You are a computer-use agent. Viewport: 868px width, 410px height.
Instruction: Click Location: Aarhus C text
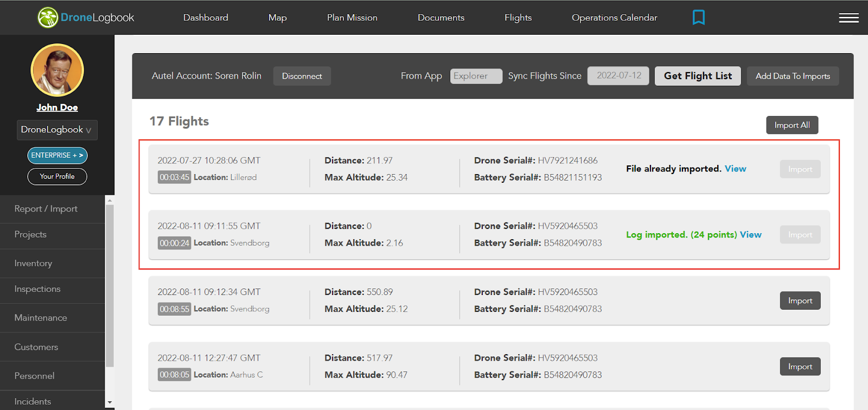(228, 375)
